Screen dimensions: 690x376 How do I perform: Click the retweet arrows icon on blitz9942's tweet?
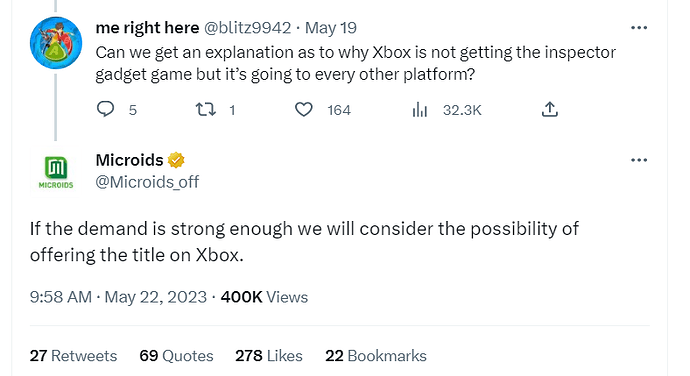coord(206,109)
